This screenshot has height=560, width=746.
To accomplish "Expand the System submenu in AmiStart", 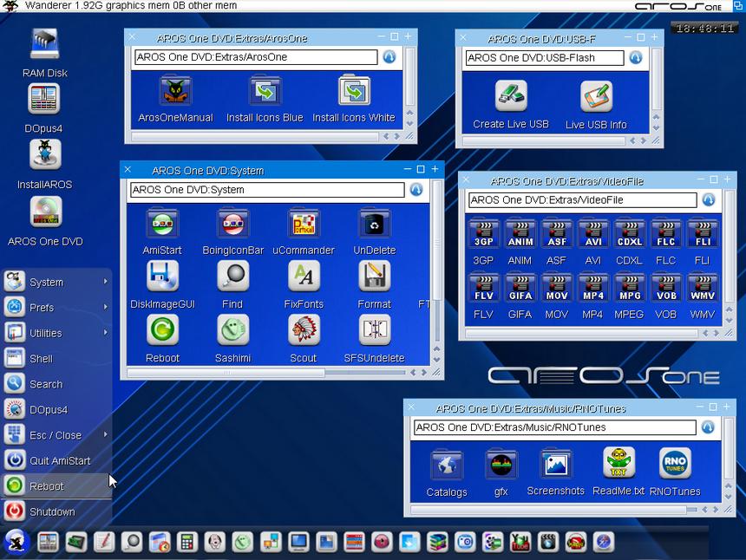I will (x=56, y=282).
